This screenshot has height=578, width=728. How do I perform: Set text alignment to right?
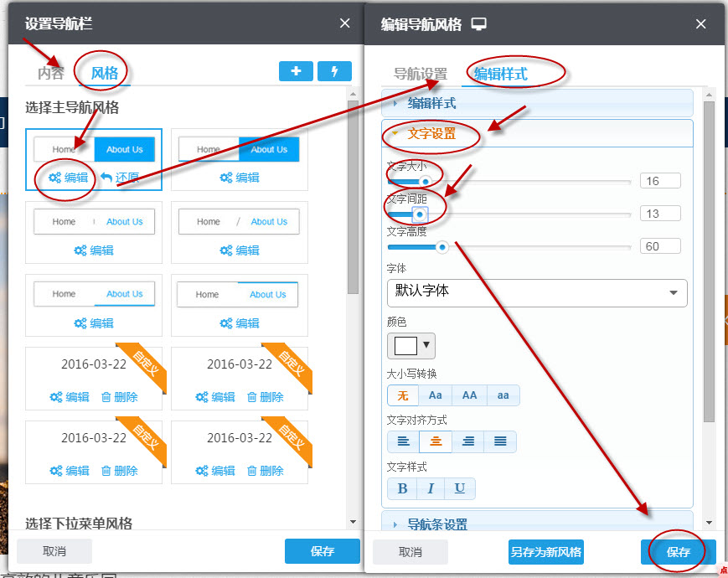[468, 441]
